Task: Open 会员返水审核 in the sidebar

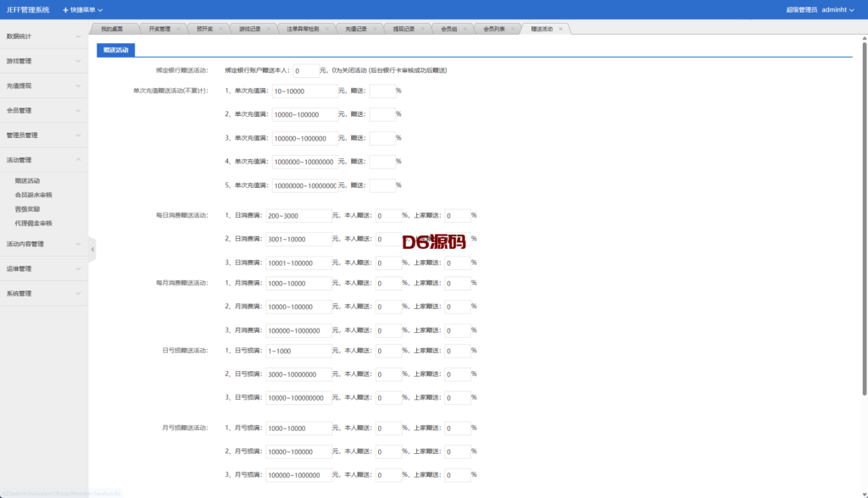Action: (34, 195)
